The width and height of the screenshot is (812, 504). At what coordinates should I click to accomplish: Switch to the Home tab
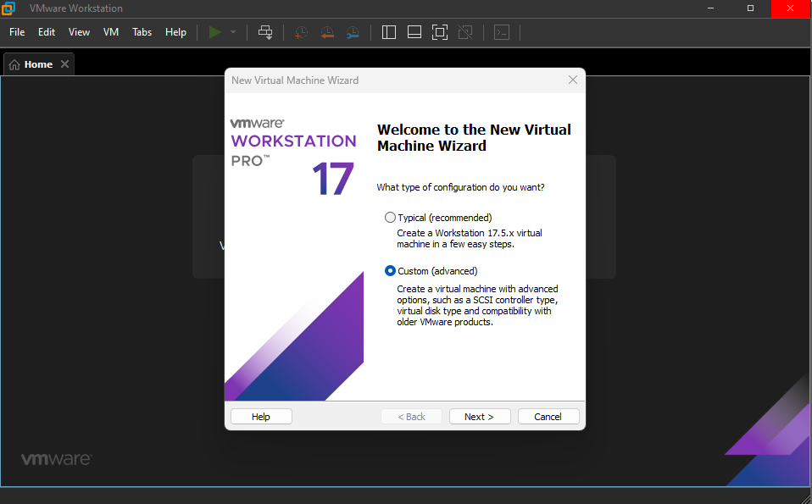(39, 64)
